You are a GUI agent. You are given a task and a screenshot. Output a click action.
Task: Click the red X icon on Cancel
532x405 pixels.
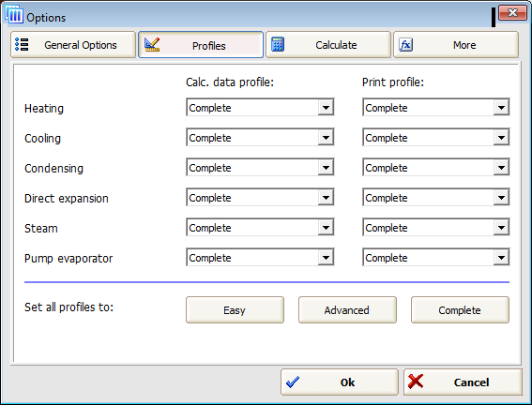416,382
